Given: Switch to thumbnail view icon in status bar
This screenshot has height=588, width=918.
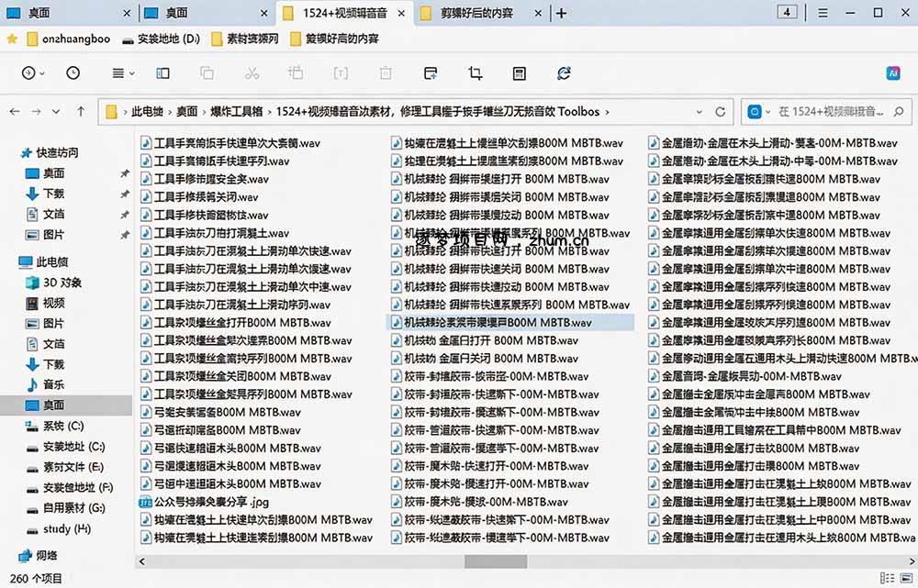Looking at the screenshot, I should 908,578.
